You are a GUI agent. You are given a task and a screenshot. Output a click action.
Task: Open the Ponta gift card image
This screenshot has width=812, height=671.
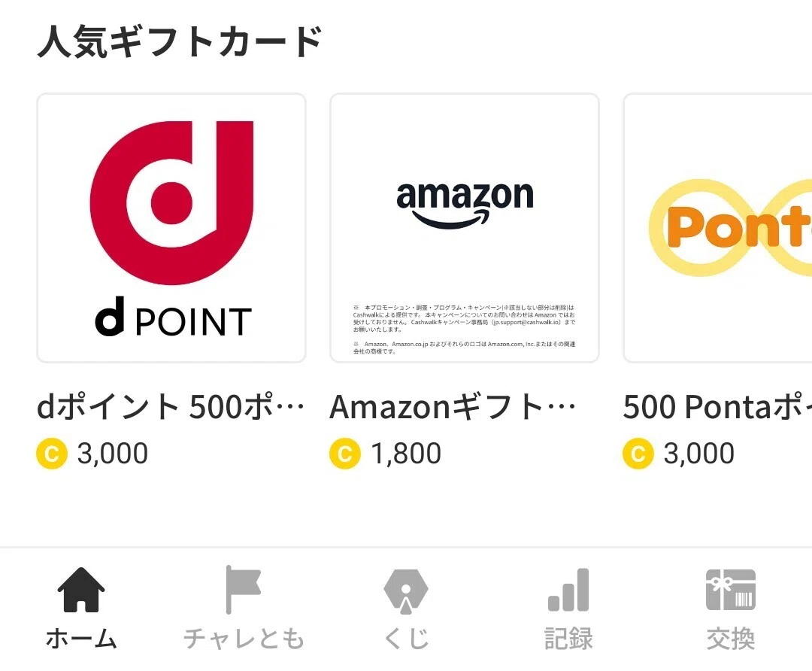click(718, 228)
